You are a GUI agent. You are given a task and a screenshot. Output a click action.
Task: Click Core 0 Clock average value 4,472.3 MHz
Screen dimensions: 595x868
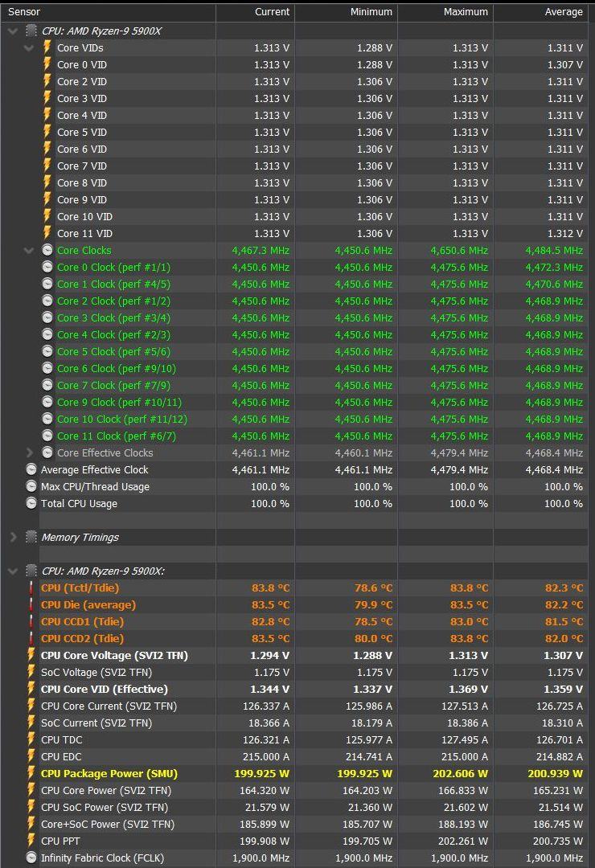pyautogui.click(x=554, y=268)
